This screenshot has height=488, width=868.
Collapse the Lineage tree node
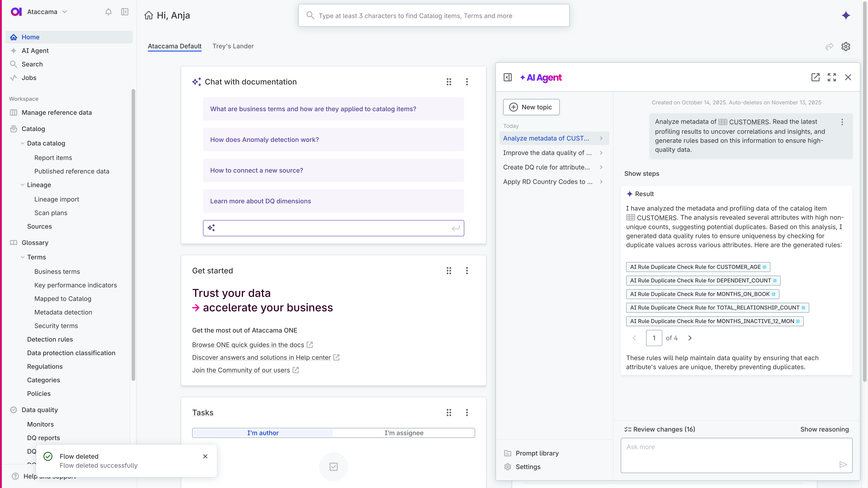tap(23, 185)
